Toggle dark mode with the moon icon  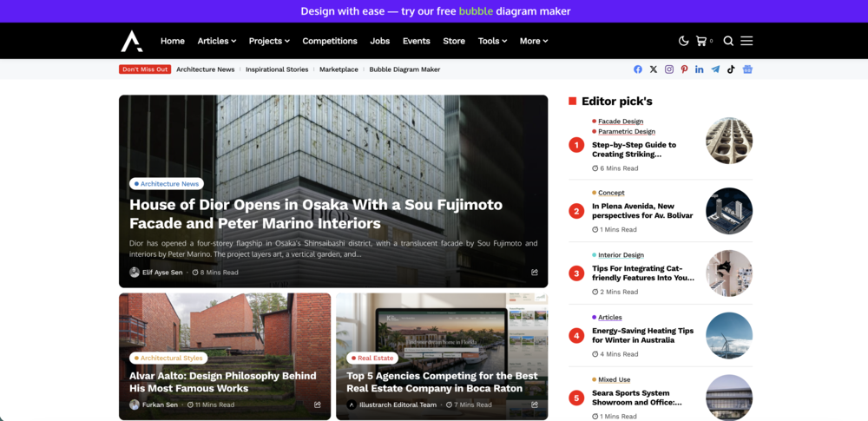coord(684,41)
